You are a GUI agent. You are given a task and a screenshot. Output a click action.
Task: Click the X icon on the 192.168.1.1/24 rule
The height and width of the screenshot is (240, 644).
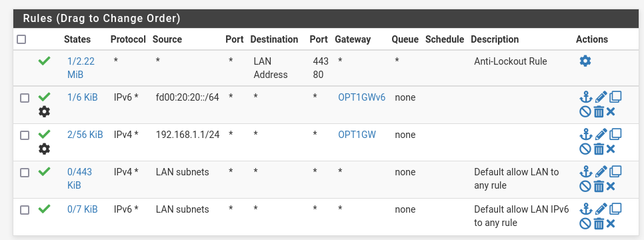(x=610, y=149)
